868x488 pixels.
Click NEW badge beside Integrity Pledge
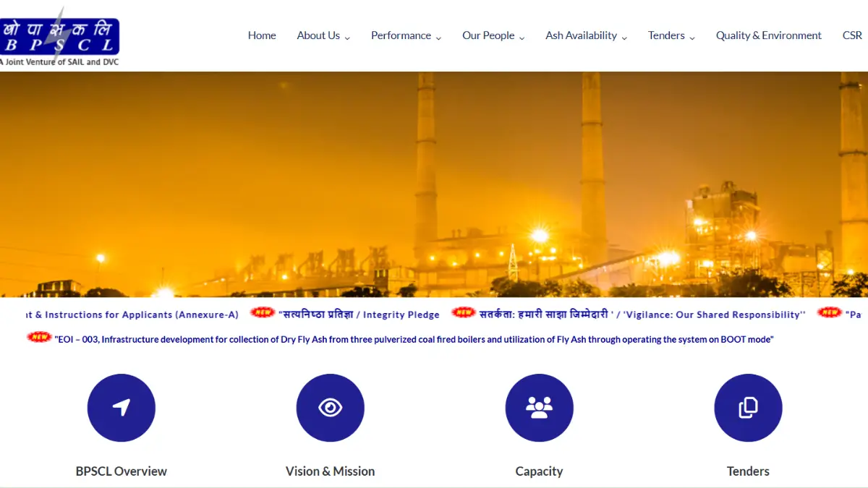[x=263, y=313]
